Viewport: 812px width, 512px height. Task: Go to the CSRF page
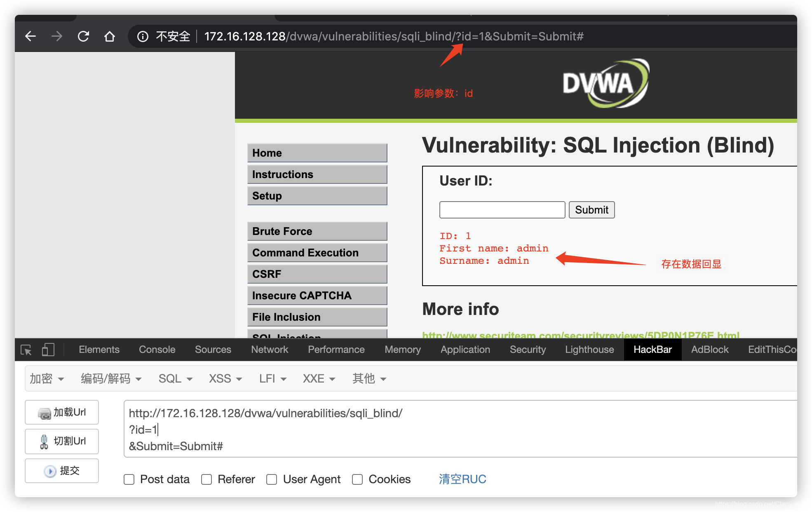(x=317, y=274)
